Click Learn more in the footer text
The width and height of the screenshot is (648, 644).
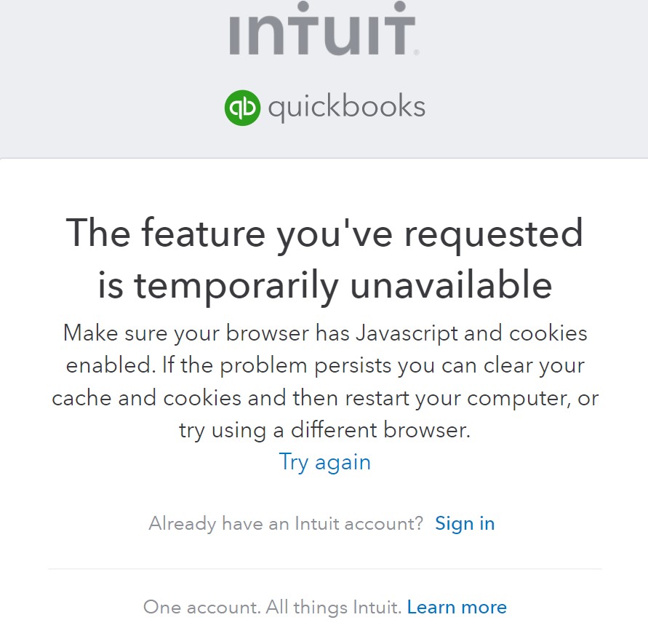457,607
